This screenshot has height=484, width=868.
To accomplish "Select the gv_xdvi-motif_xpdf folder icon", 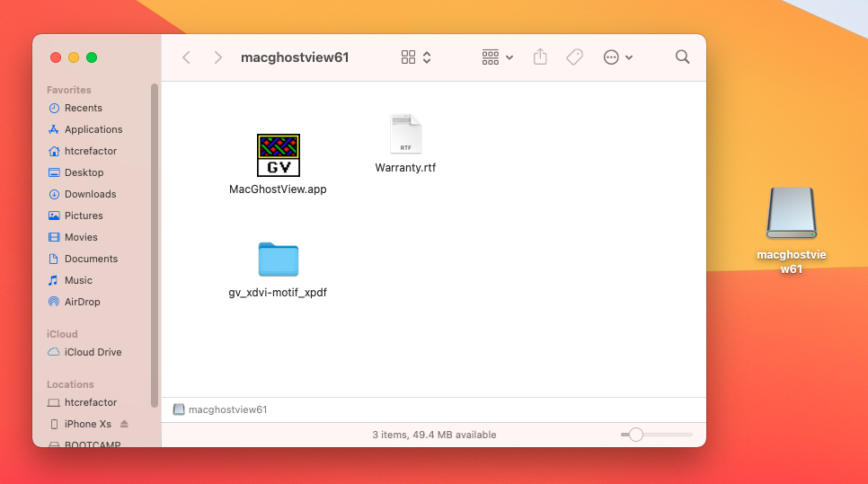I will (x=279, y=259).
